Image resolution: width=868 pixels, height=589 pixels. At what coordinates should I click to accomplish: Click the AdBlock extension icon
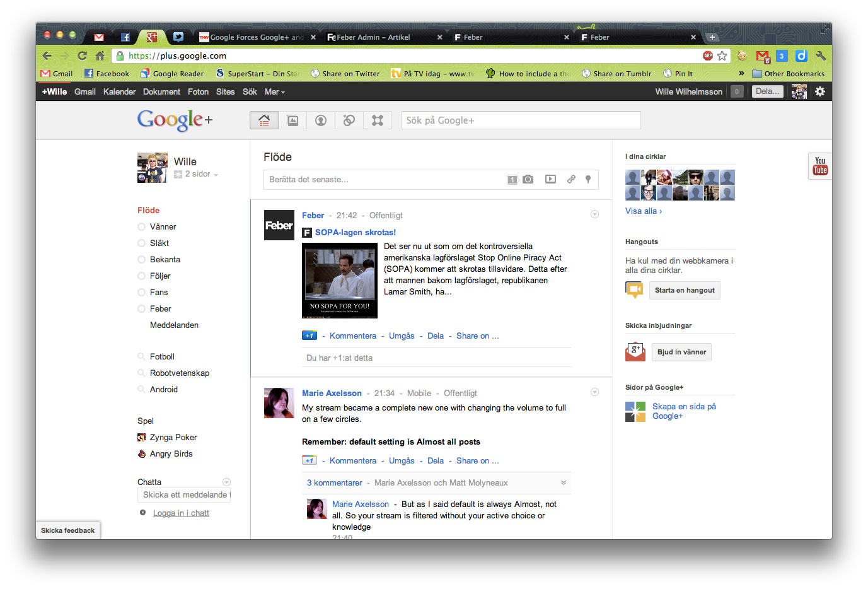[708, 55]
